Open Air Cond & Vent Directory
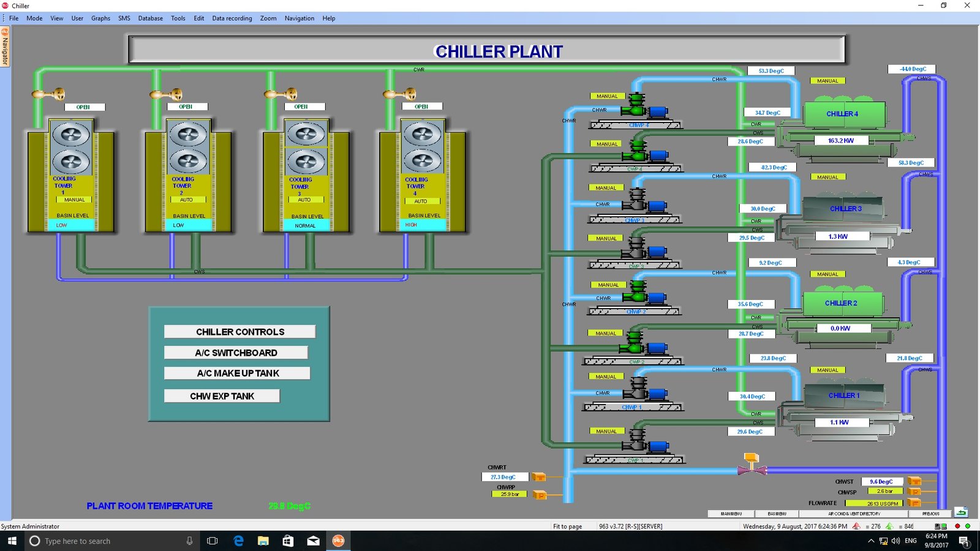The image size is (980, 551). (854, 514)
